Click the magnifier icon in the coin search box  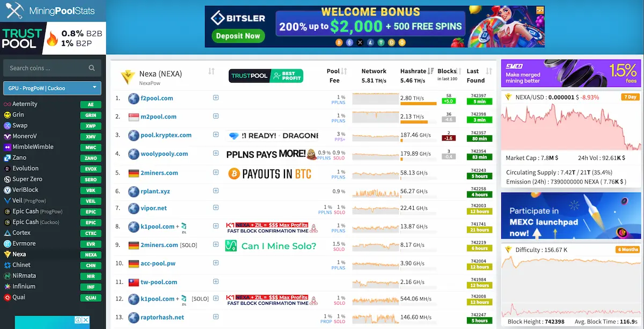pyautogui.click(x=92, y=68)
